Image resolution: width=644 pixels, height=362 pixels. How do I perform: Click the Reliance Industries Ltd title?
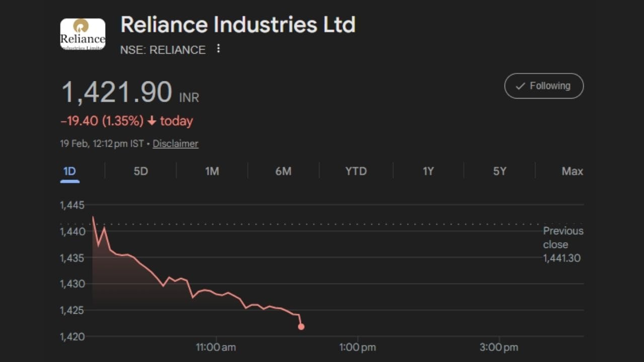click(x=237, y=25)
